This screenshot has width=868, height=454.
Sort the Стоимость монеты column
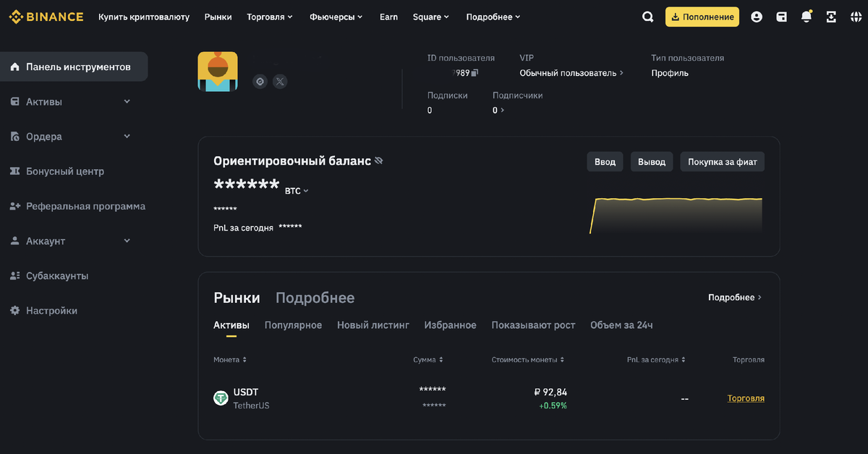point(528,359)
